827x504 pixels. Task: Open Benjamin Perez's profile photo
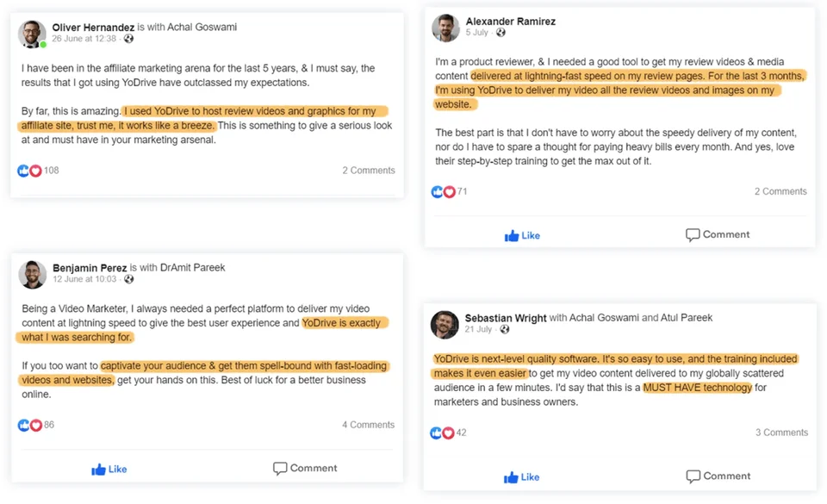point(32,274)
